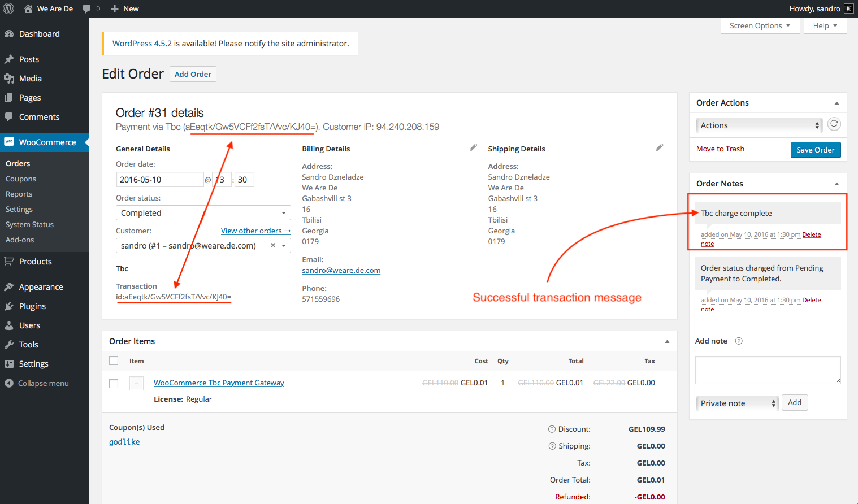Follow the WordPress 4.5.2 update link

click(142, 44)
